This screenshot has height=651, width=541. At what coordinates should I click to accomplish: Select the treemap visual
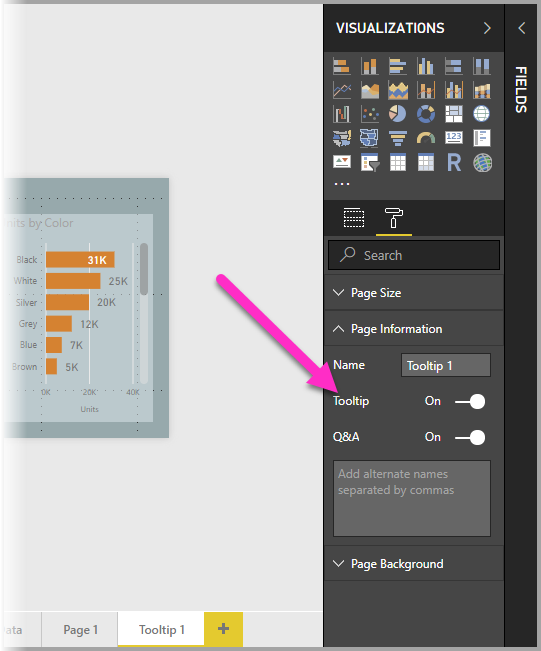click(454, 114)
